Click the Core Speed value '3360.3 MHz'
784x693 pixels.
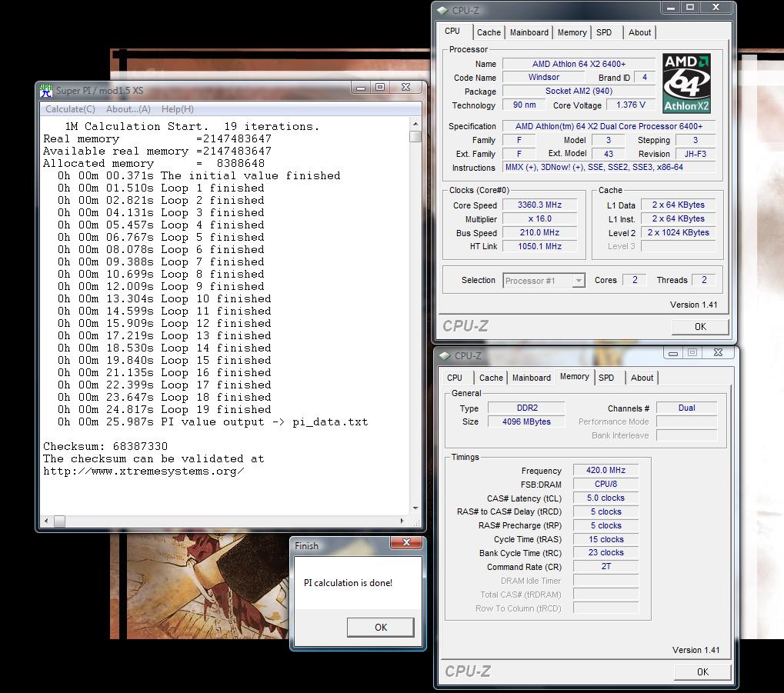pyautogui.click(x=539, y=205)
